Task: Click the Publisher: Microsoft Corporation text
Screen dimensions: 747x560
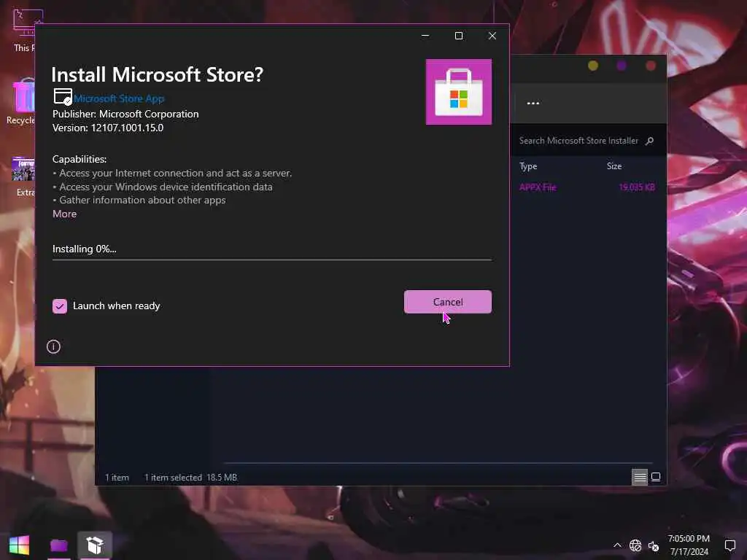Action: click(125, 114)
